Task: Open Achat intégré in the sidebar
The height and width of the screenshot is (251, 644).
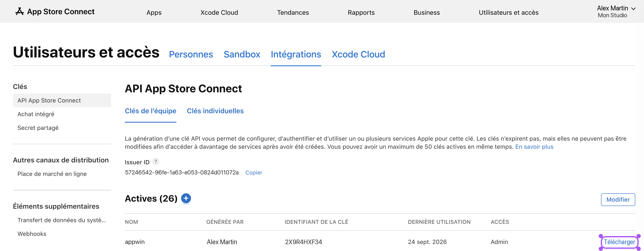Action: point(36,114)
